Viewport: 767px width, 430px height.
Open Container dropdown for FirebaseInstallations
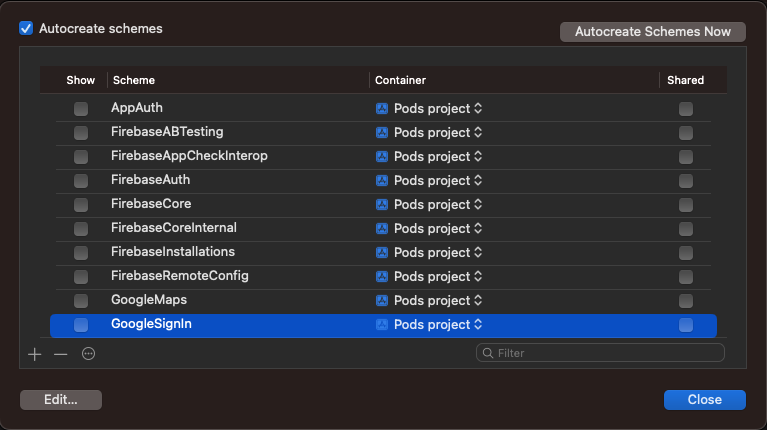(429, 252)
